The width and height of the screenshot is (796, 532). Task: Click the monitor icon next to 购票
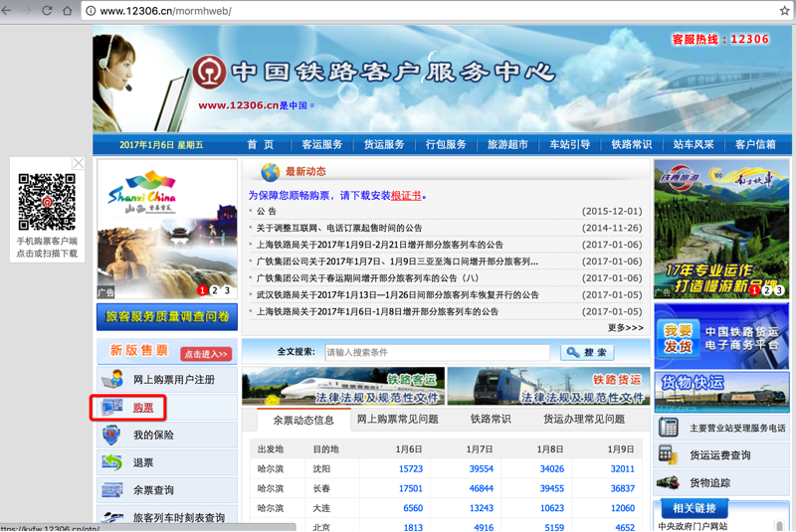112,408
